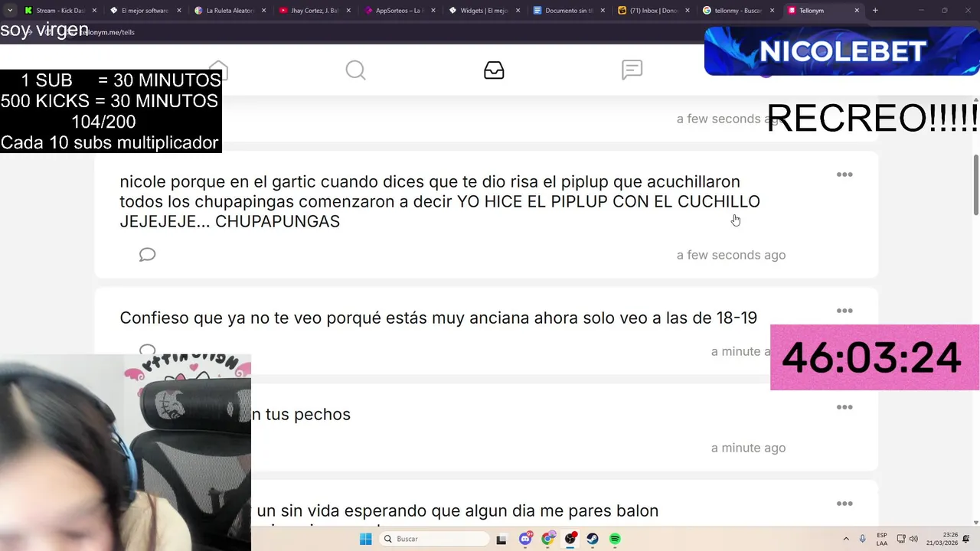Viewport: 980px width, 551px height.
Task: Open OBS Studio from the taskbar
Action: (x=570, y=539)
